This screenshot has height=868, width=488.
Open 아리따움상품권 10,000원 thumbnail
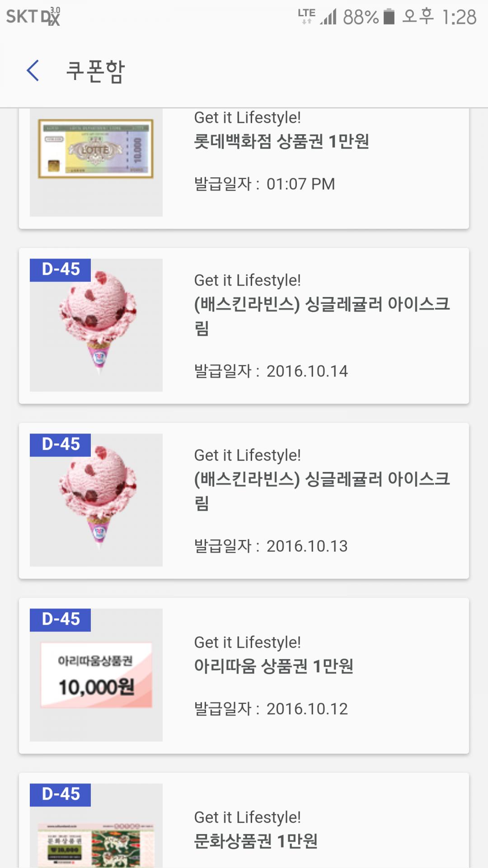click(x=96, y=675)
